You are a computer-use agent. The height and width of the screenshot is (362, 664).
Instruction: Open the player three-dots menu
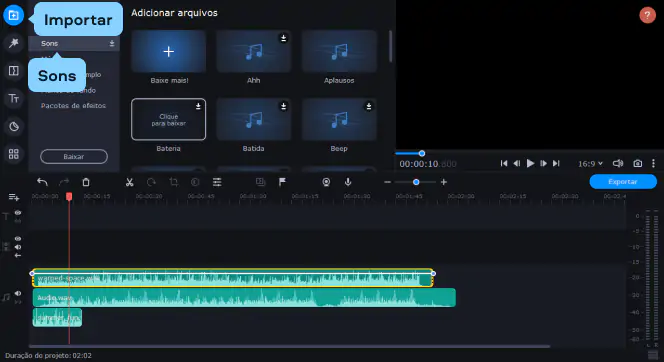click(x=653, y=163)
